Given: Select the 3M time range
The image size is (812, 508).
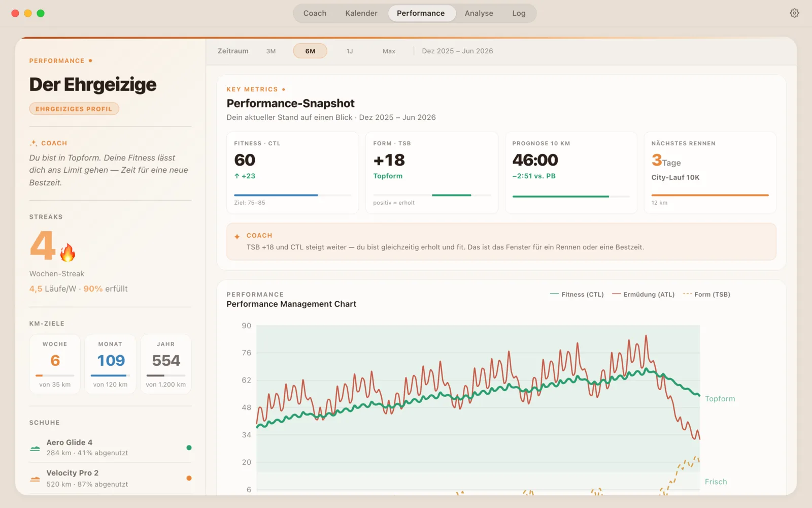Looking at the screenshot, I should point(271,51).
